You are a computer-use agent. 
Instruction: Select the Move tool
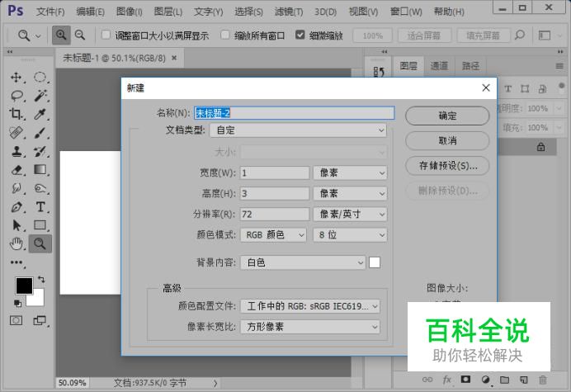click(x=16, y=78)
